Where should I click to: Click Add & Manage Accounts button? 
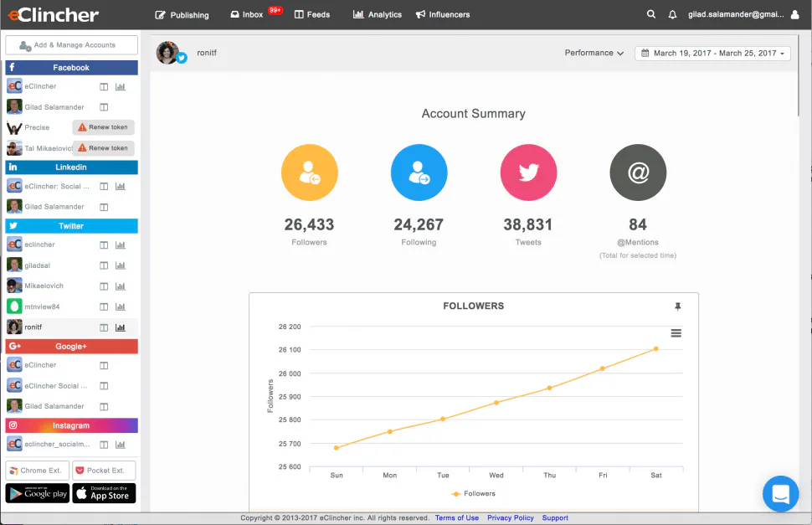[x=71, y=45]
